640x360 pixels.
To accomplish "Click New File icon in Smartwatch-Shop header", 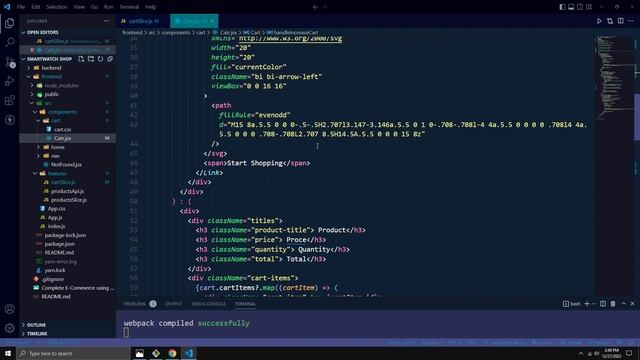I will [81, 59].
